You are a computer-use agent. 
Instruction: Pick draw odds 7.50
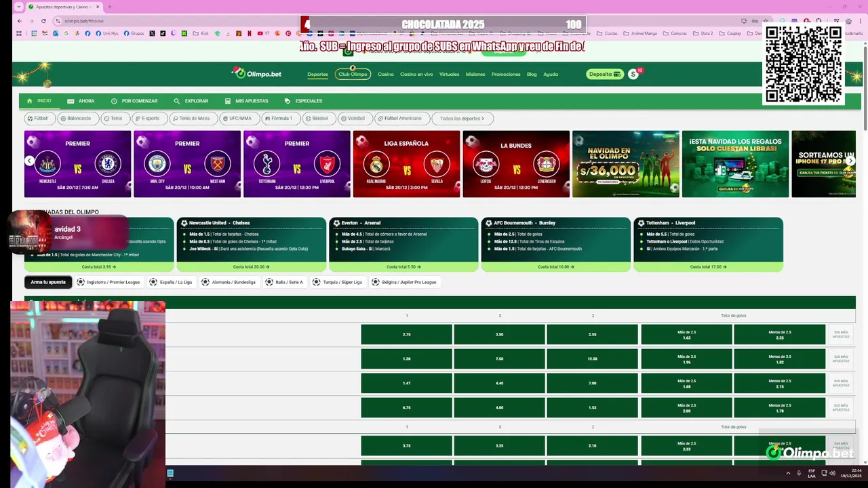(x=499, y=359)
